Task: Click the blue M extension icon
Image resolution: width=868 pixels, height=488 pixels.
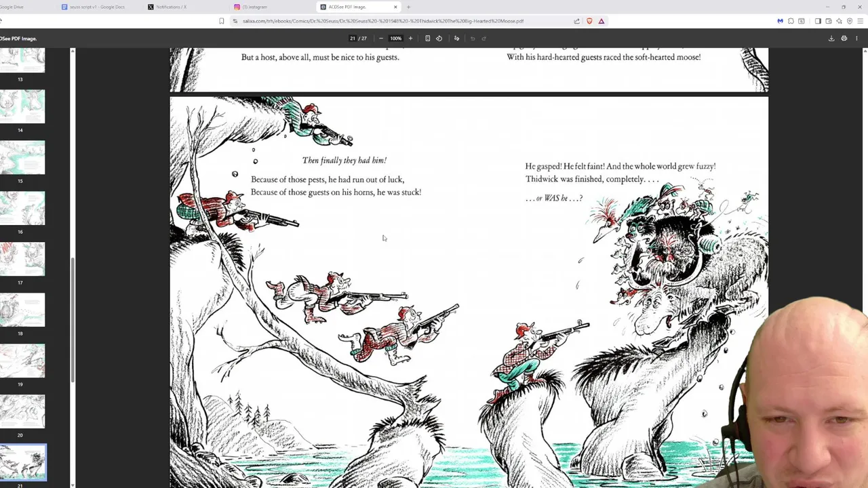Action: click(x=780, y=21)
